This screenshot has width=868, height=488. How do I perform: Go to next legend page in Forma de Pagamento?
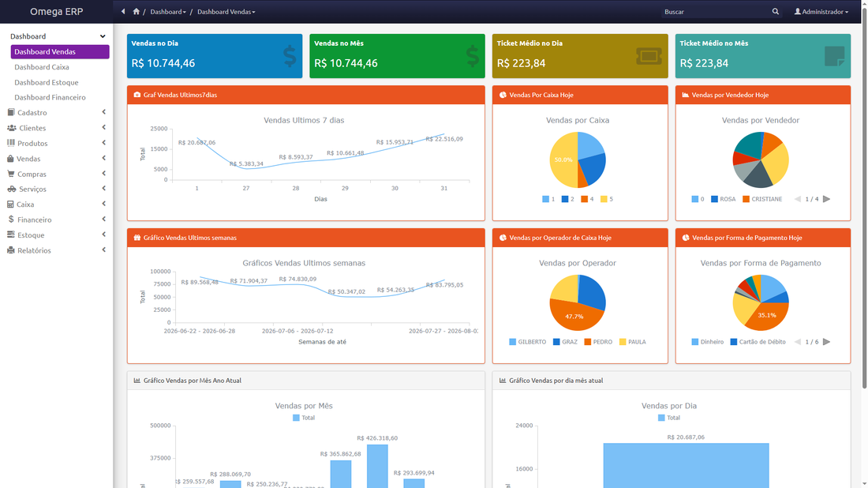(x=826, y=342)
